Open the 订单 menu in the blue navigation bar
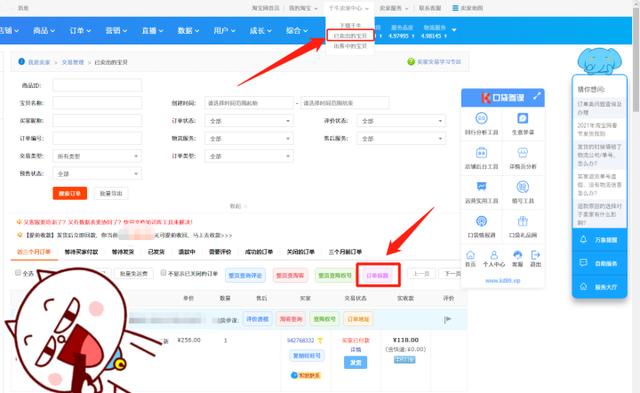Image resolution: width=640 pixels, height=393 pixels. [x=80, y=31]
